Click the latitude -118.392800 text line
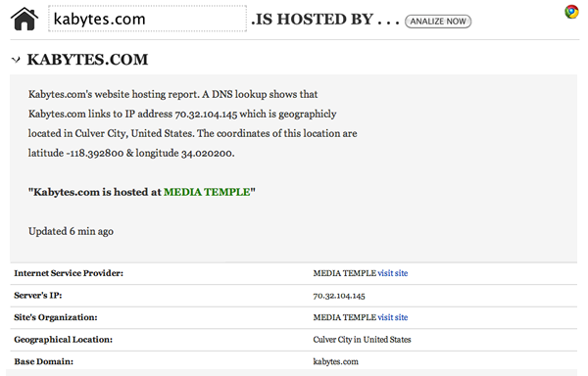 click(131, 153)
